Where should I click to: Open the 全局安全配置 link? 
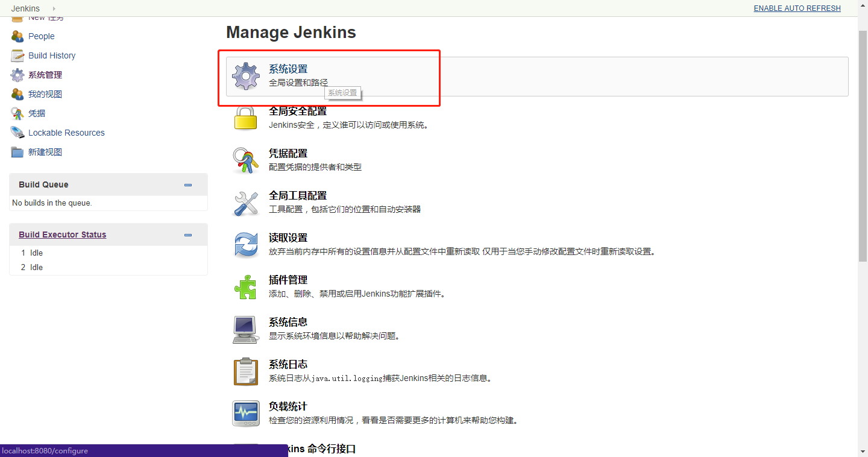[298, 111]
